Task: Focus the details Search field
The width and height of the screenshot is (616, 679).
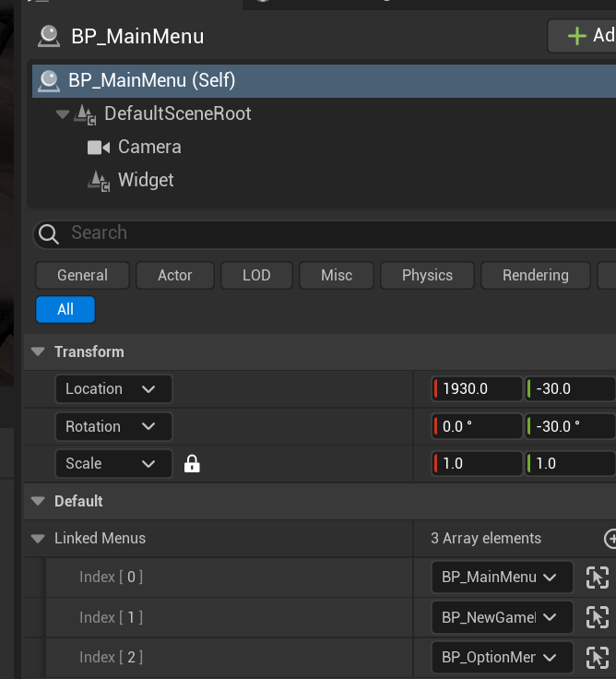Action: tap(325, 233)
